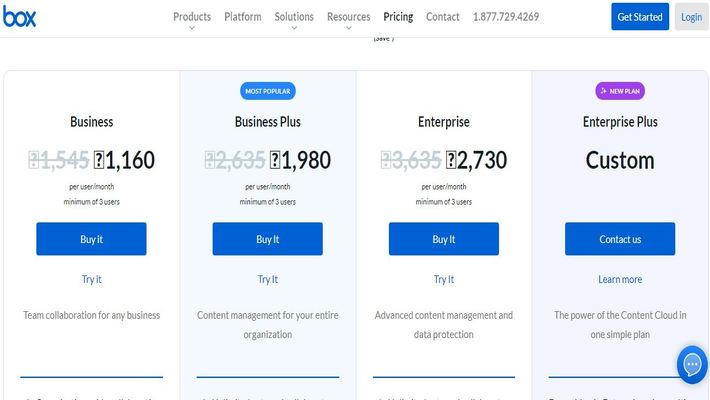Viewport: 710px width, 400px height.
Task: Click Contact us for Enterprise Plus
Action: point(620,239)
